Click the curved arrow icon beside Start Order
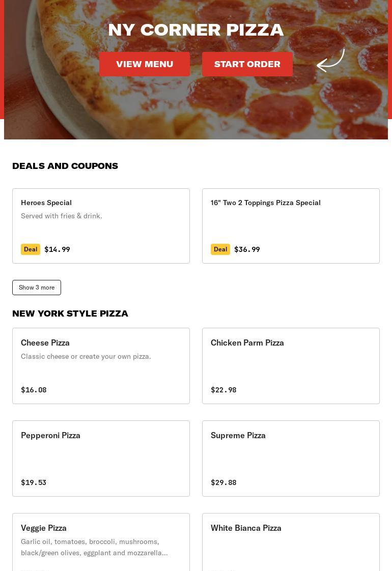 (330, 61)
